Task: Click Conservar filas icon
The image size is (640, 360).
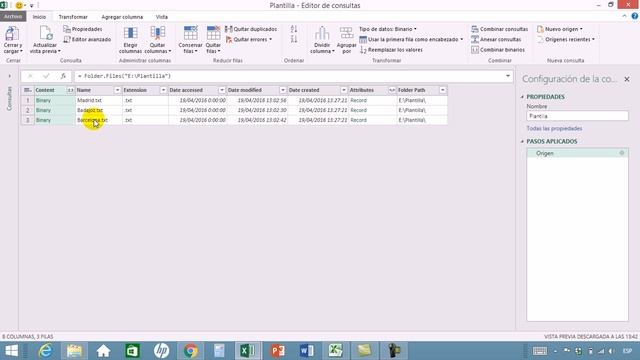Action: [x=190, y=33]
